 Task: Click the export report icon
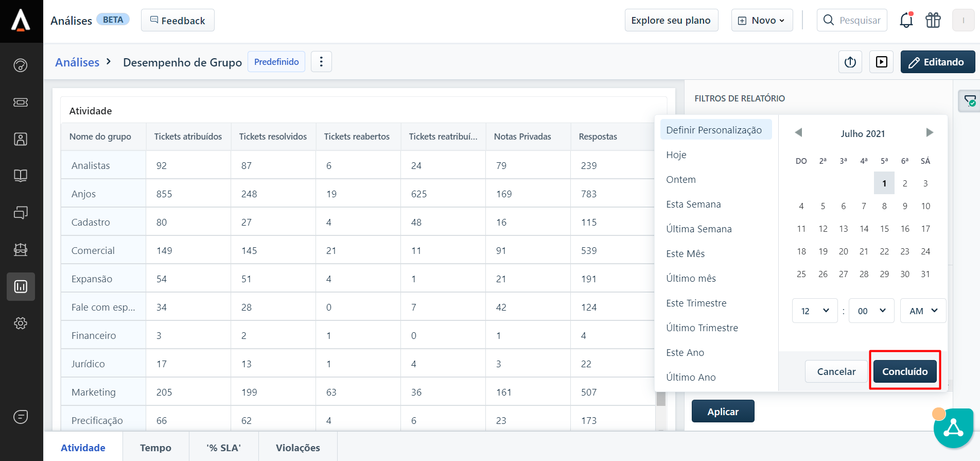[850, 62]
